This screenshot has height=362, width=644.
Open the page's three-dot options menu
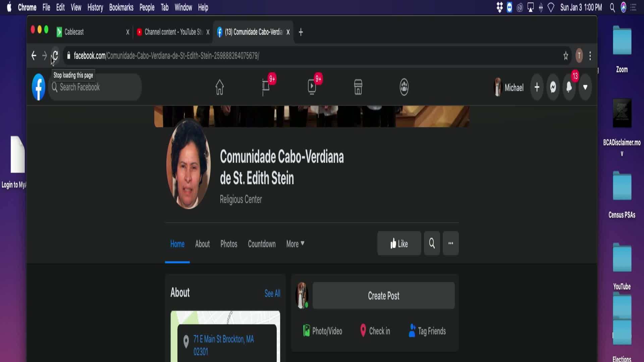point(451,243)
